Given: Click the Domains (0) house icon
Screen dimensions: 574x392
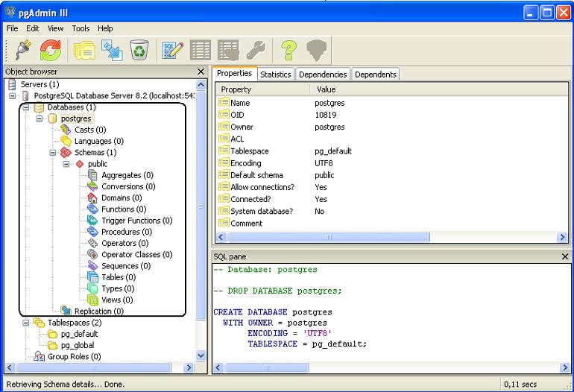Looking at the screenshot, I should click(92, 197).
